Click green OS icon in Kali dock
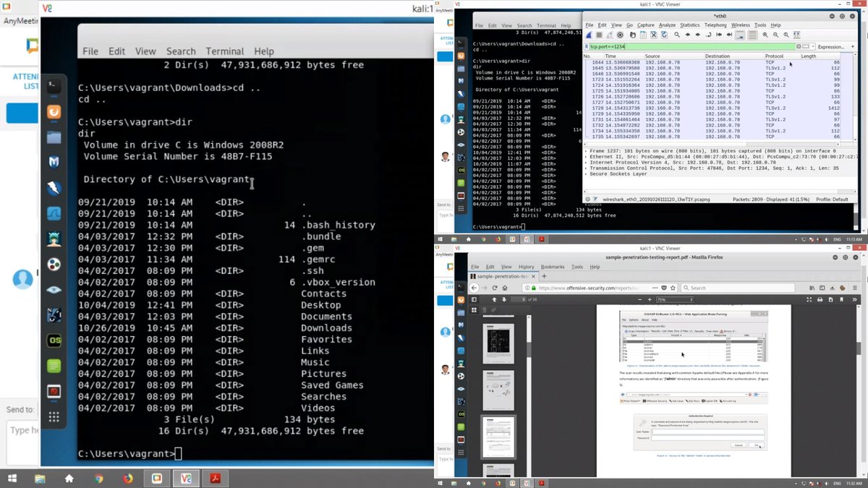This screenshot has height=488, width=868. (54, 341)
